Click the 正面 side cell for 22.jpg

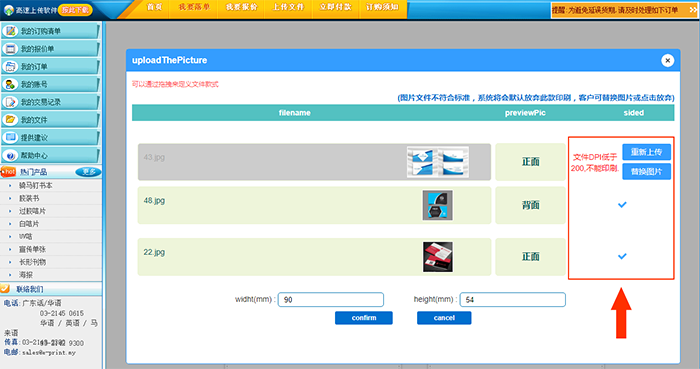click(x=530, y=257)
